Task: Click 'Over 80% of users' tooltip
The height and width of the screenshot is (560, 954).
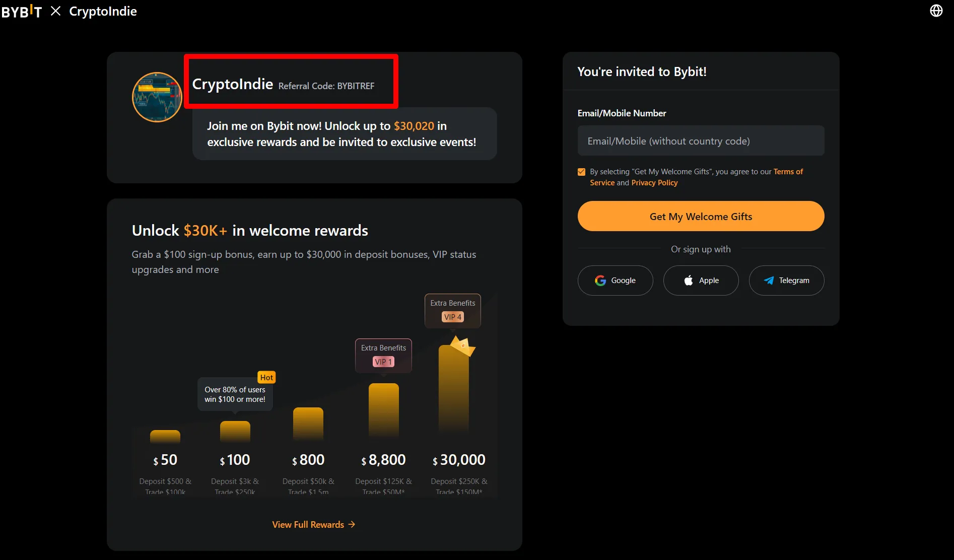Action: click(235, 394)
